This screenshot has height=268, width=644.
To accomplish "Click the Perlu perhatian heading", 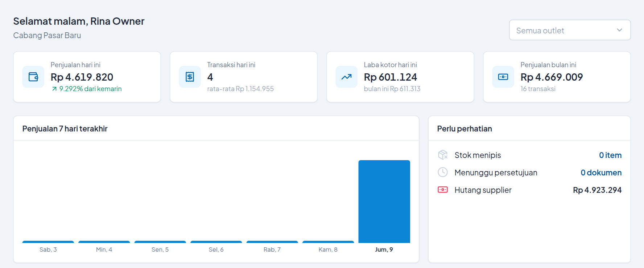I will 465,129.
